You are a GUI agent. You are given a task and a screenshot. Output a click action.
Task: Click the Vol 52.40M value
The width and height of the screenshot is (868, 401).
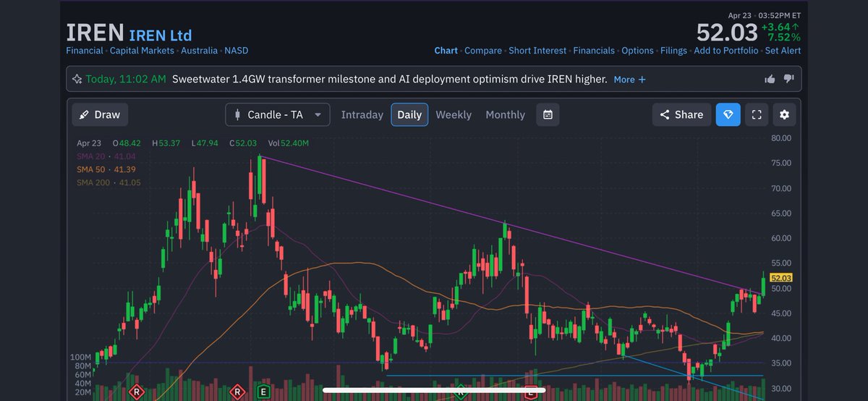pos(288,143)
